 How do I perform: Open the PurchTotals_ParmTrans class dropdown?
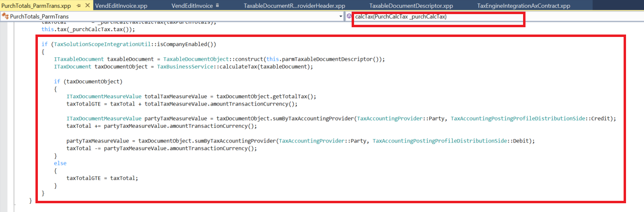[172, 17]
